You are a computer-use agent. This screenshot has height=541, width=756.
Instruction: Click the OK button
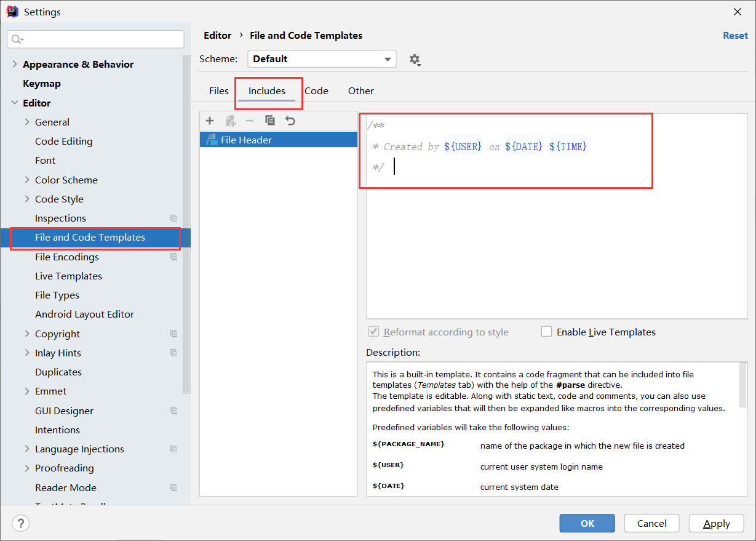click(x=587, y=523)
